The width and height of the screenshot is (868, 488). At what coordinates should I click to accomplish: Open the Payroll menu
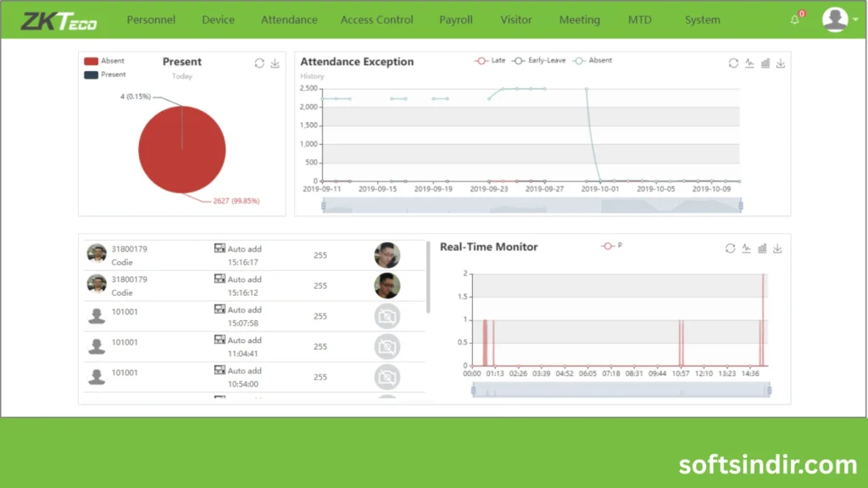[456, 19]
